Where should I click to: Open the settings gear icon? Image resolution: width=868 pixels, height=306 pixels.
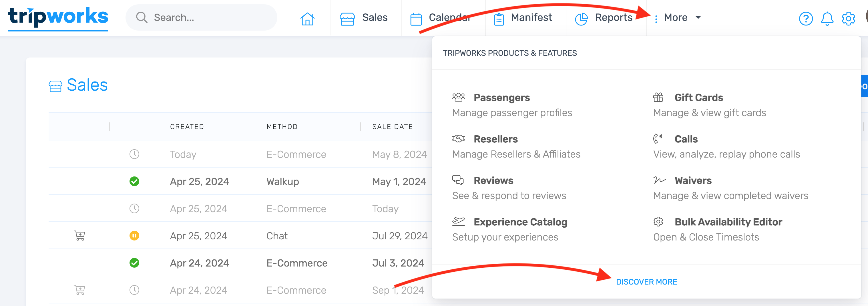848,19
